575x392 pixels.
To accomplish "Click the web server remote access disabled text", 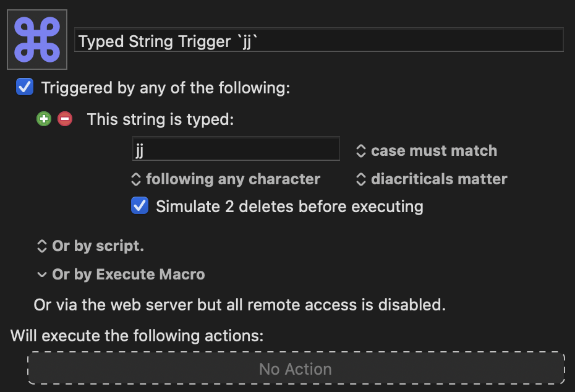I will tap(239, 305).
